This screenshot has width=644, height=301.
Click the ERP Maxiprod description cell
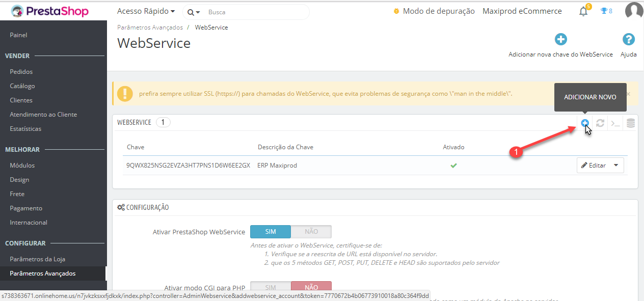coord(277,166)
